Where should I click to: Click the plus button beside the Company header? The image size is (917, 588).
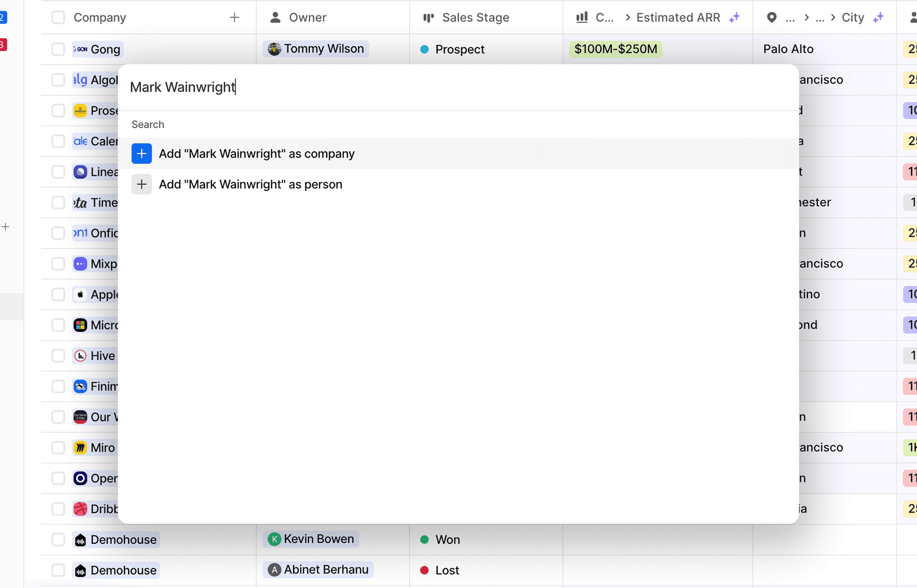click(235, 17)
